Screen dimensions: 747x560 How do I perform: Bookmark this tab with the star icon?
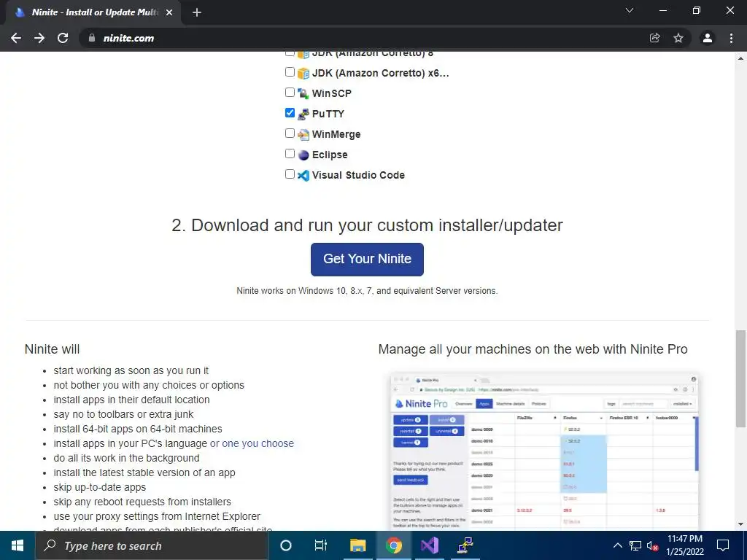click(678, 38)
